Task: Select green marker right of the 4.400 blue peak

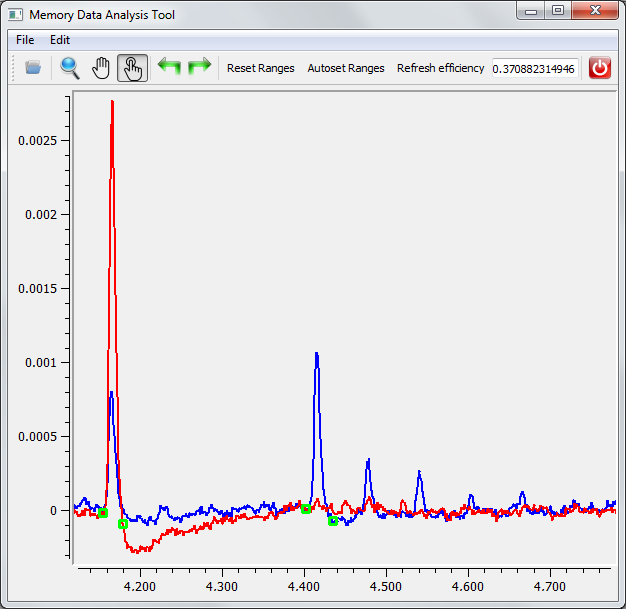Action: tap(333, 521)
